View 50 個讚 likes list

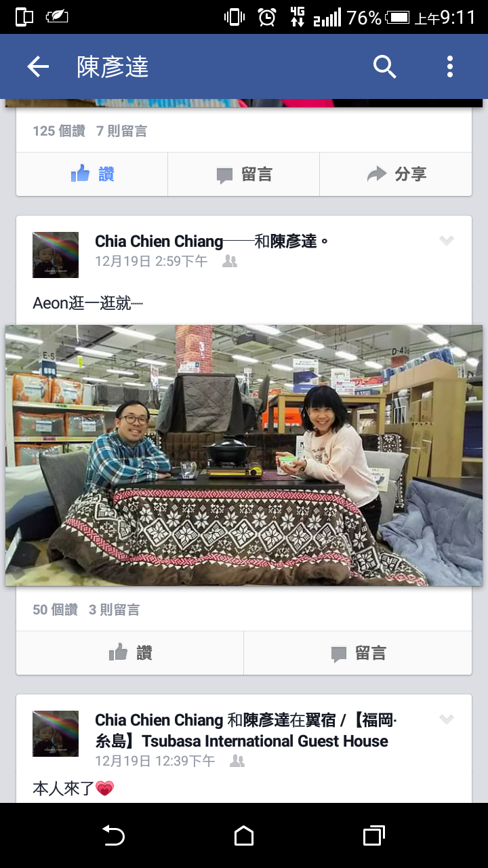(55, 610)
